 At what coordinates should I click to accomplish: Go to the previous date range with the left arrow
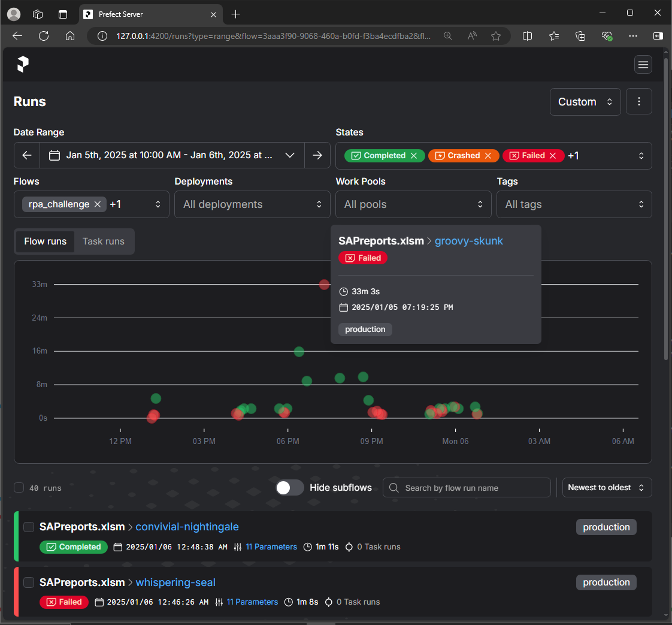click(x=27, y=155)
